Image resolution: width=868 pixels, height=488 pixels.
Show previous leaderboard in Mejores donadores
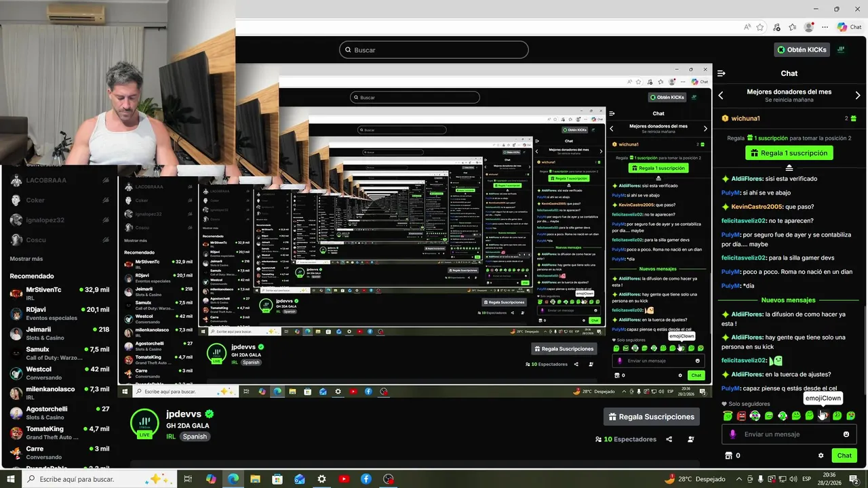coord(721,96)
